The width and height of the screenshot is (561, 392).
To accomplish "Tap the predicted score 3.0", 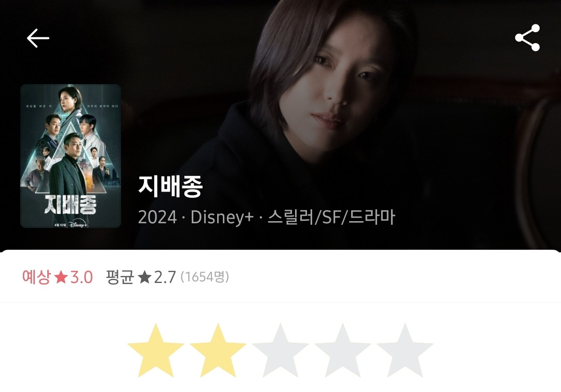I will (x=81, y=277).
